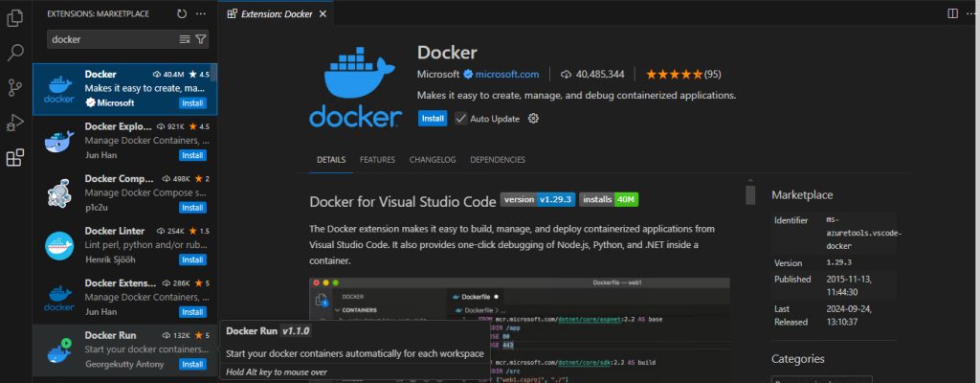Open the Run and Debug view
Image resolution: width=980 pixels, height=383 pixels.
[x=15, y=123]
